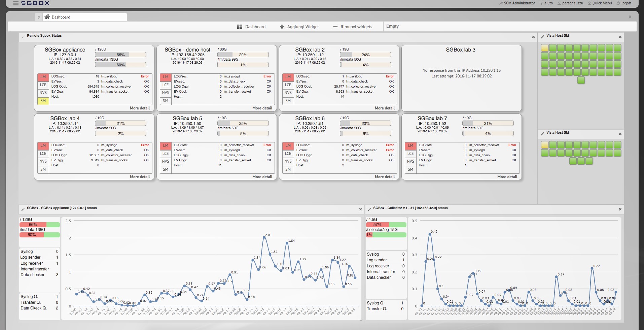The width and height of the screenshot is (644, 330).
Task: Select NVS module on SGBox lab 7 card
Action: [410, 161]
